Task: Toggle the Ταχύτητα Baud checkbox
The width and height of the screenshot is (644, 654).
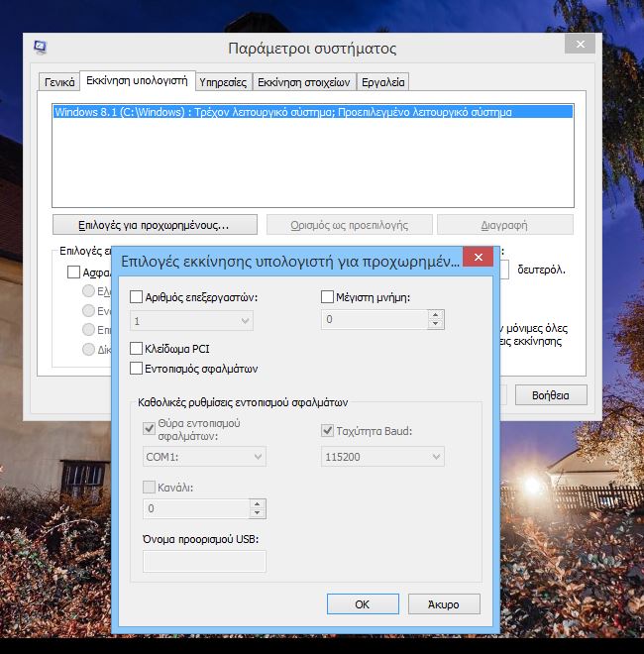Action: pos(327,430)
